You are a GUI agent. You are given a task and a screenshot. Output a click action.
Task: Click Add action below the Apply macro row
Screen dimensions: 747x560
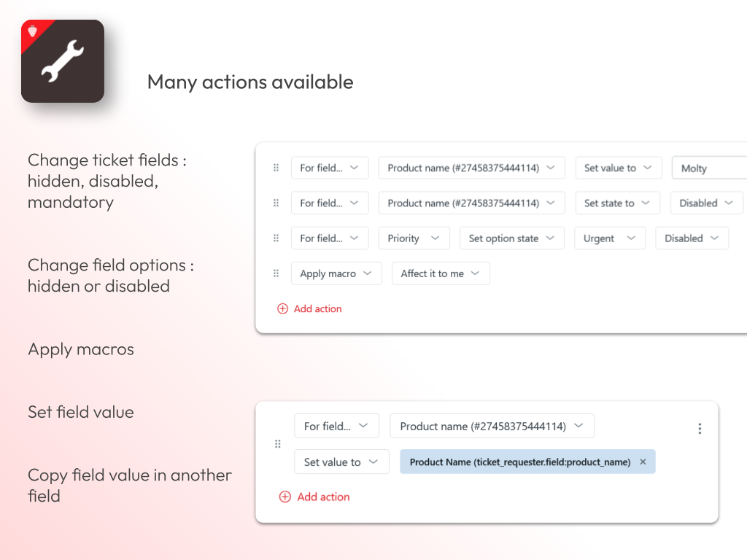[310, 309]
